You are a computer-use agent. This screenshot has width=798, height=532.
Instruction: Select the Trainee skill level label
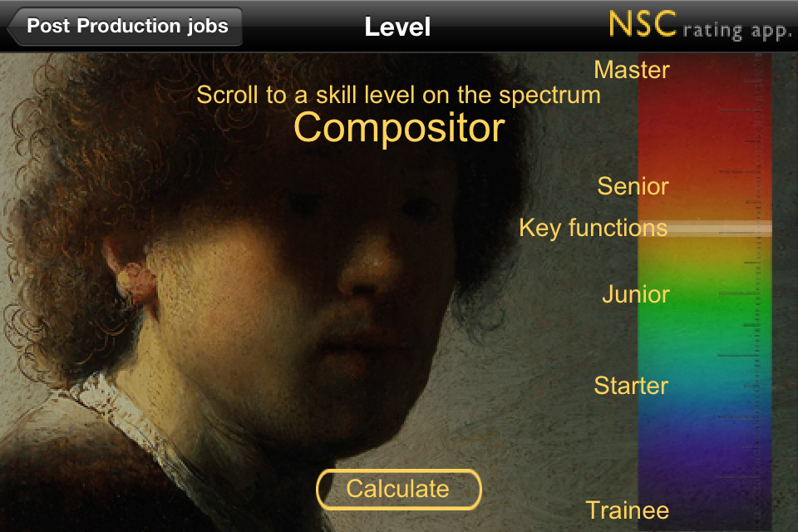point(628,510)
